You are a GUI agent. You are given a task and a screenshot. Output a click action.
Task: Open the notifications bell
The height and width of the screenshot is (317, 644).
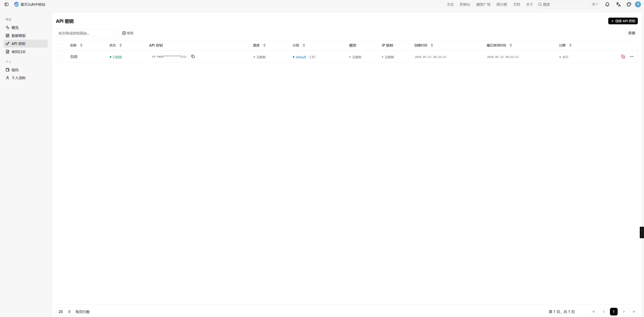point(607,5)
